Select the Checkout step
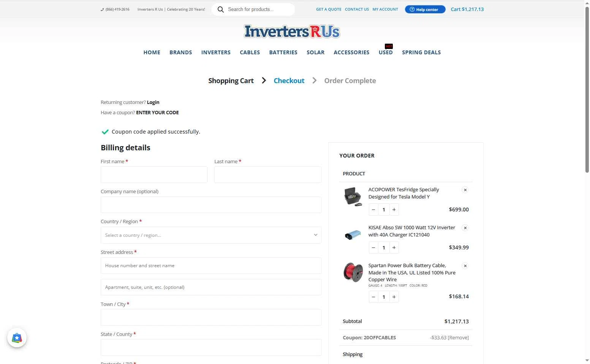This screenshot has height=364, width=590. 289,81
